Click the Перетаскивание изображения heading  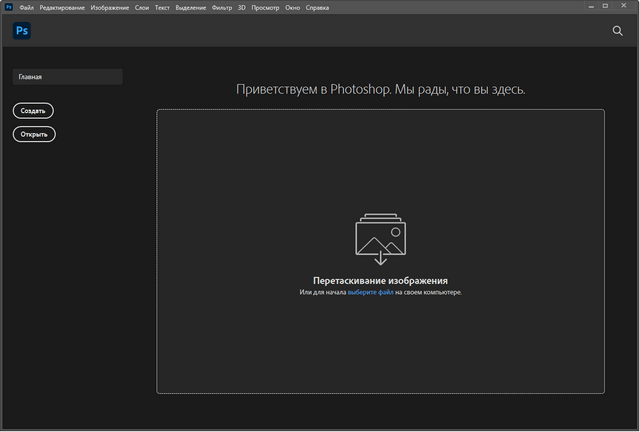[380, 281]
